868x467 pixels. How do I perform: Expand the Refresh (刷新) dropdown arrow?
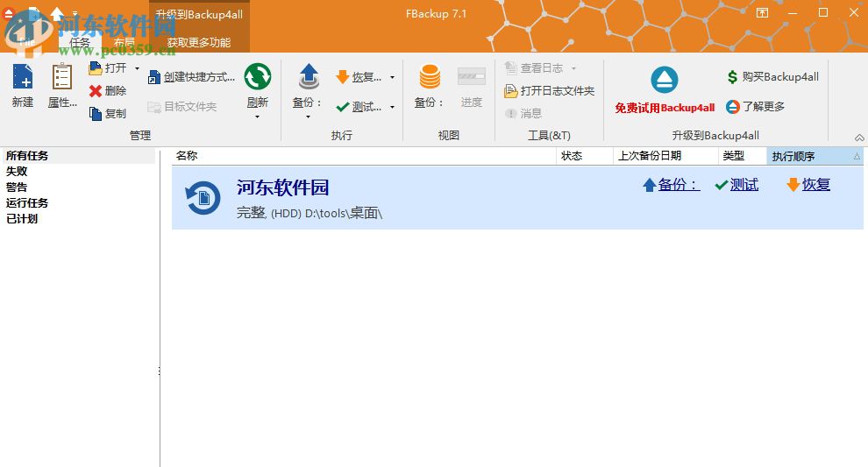(258, 117)
